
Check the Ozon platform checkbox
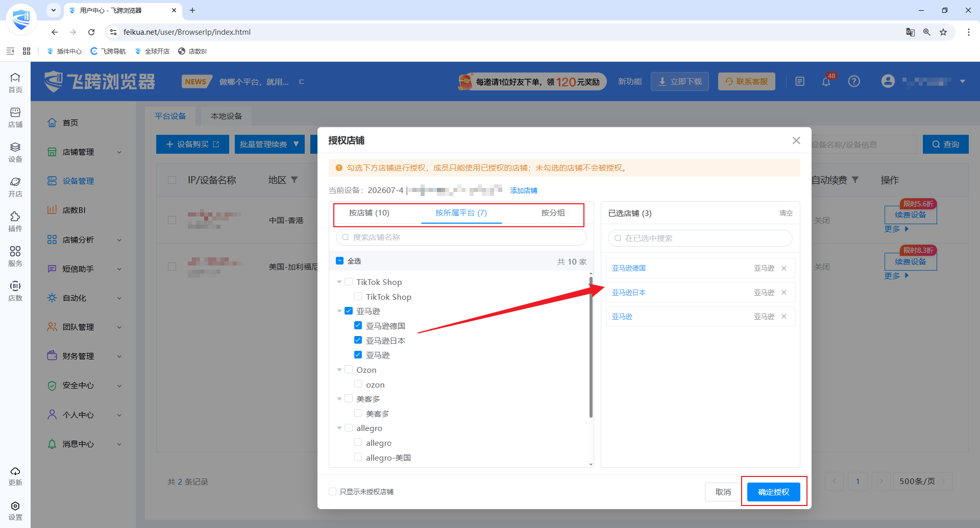pos(349,370)
